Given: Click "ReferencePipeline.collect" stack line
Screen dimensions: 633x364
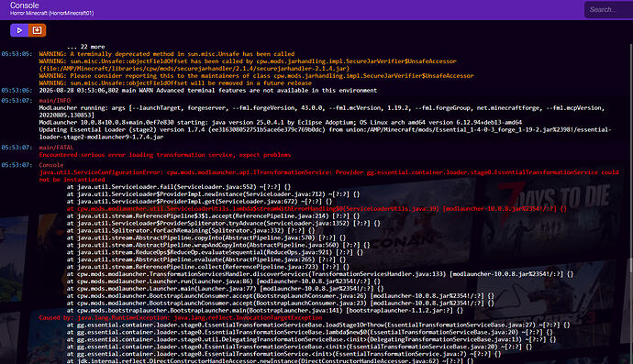Looking at the screenshot, I should 208,267.
